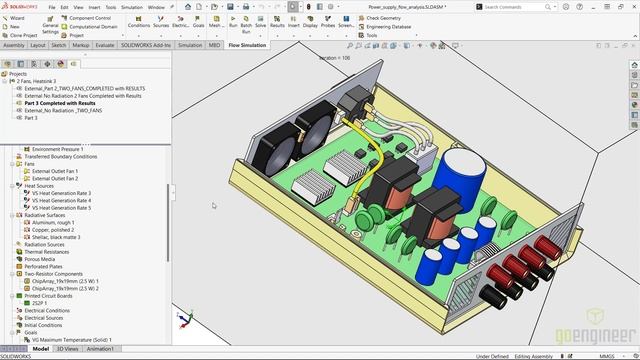Open Sources tool in ribbon

point(161,22)
